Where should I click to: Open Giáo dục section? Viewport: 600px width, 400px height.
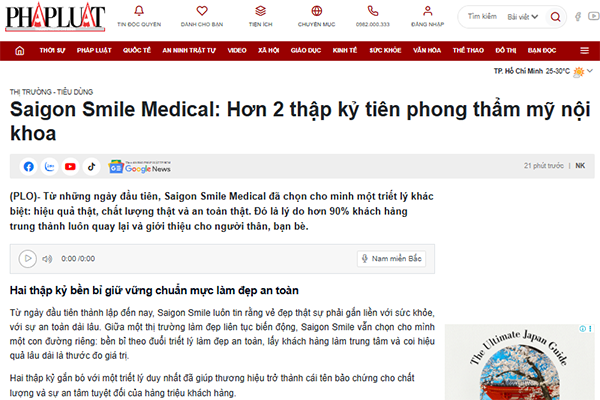[306, 51]
